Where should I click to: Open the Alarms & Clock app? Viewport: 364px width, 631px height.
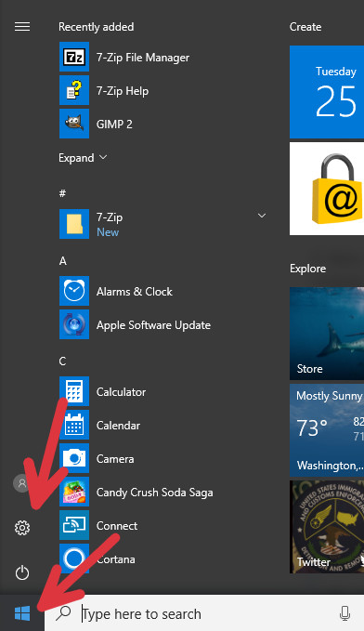pyautogui.click(x=74, y=292)
